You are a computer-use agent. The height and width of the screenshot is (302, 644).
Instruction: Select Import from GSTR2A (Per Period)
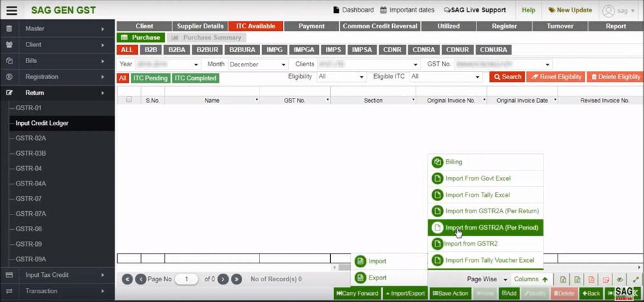pos(486,227)
